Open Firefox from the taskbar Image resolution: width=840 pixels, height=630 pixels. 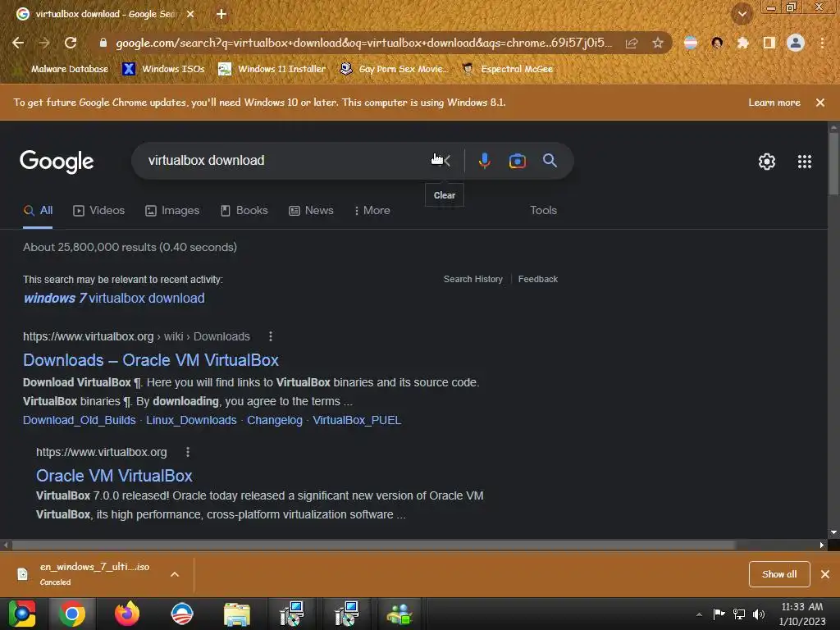127,614
